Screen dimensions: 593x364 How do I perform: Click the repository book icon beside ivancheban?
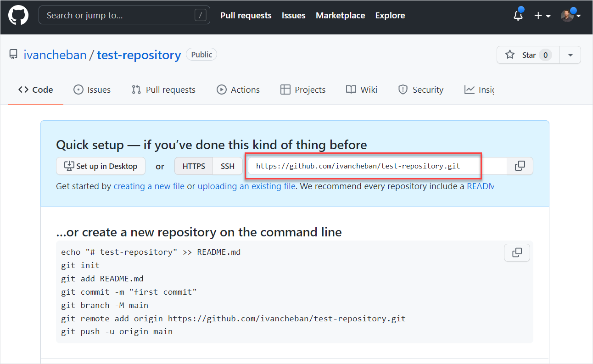pyautogui.click(x=13, y=54)
